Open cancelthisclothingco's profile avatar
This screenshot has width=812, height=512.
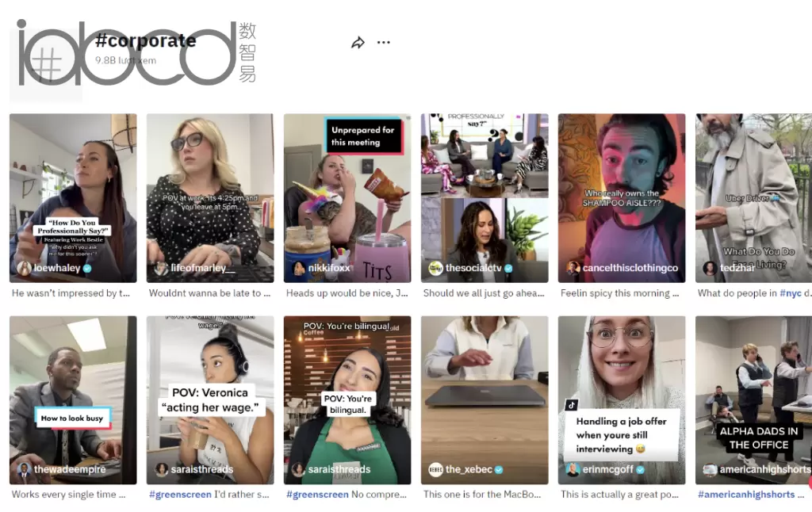tap(573, 268)
